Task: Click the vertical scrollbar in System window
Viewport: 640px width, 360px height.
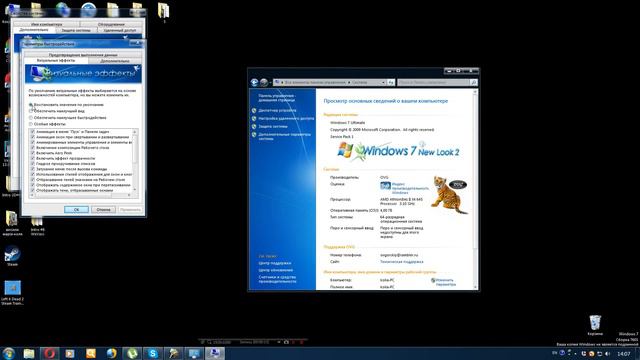Action: pyautogui.click(x=475, y=189)
